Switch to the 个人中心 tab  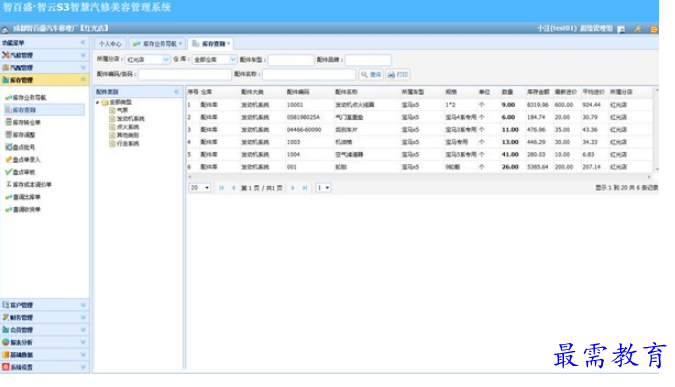click(x=110, y=44)
